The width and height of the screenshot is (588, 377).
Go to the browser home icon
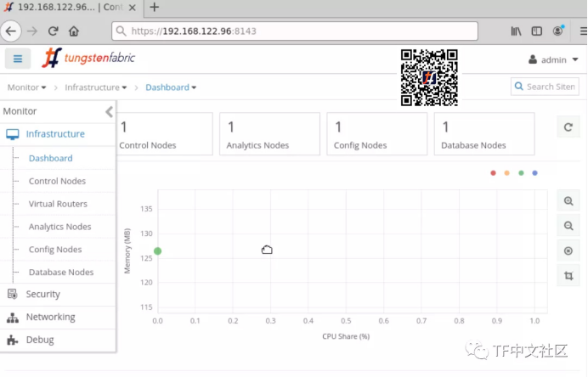(74, 31)
